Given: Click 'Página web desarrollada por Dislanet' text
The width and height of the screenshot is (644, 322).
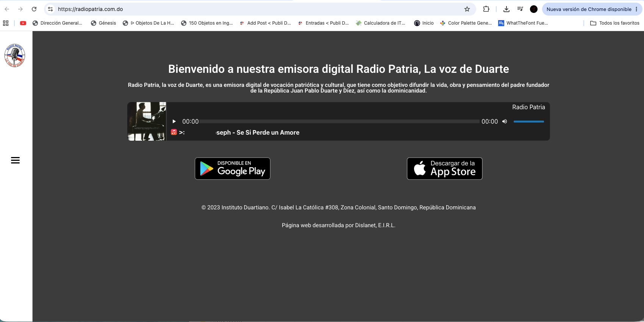Looking at the screenshot, I should tap(339, 225).
